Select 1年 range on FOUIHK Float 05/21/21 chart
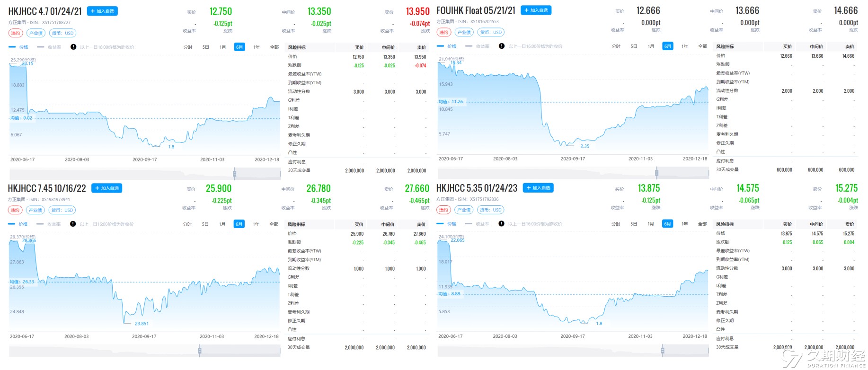The image size is (868, 370). click(685, 46)
